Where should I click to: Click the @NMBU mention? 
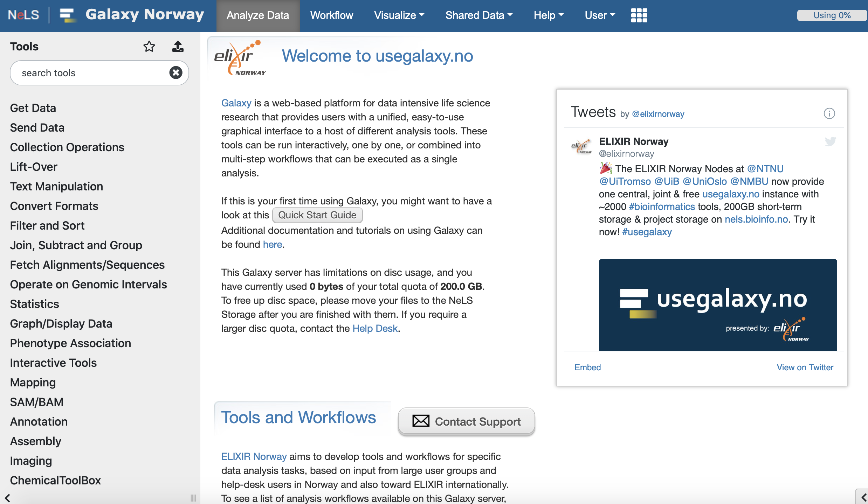click(x=749, y=181)
